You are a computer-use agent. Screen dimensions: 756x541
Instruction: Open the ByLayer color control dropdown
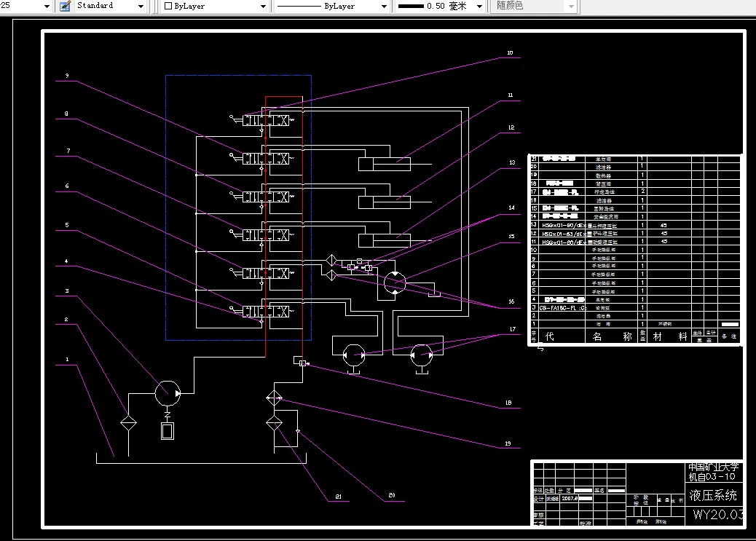(x=263, y=7)
